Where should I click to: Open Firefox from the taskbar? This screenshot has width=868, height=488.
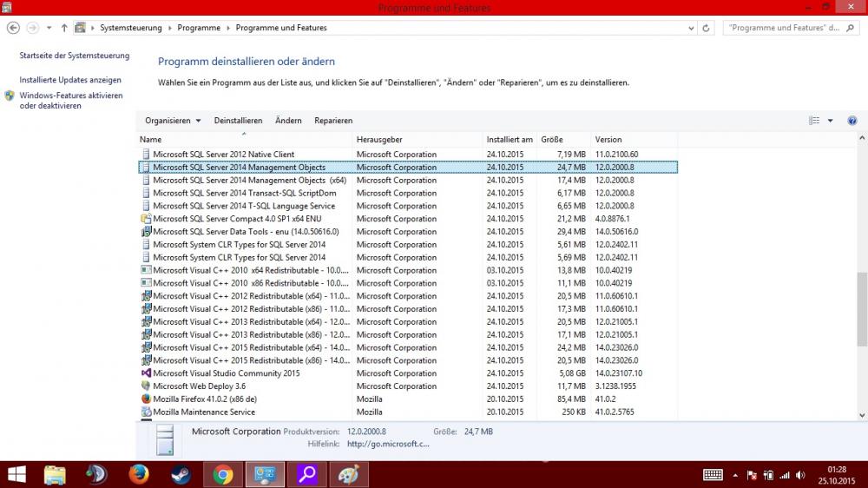point(139,475)
